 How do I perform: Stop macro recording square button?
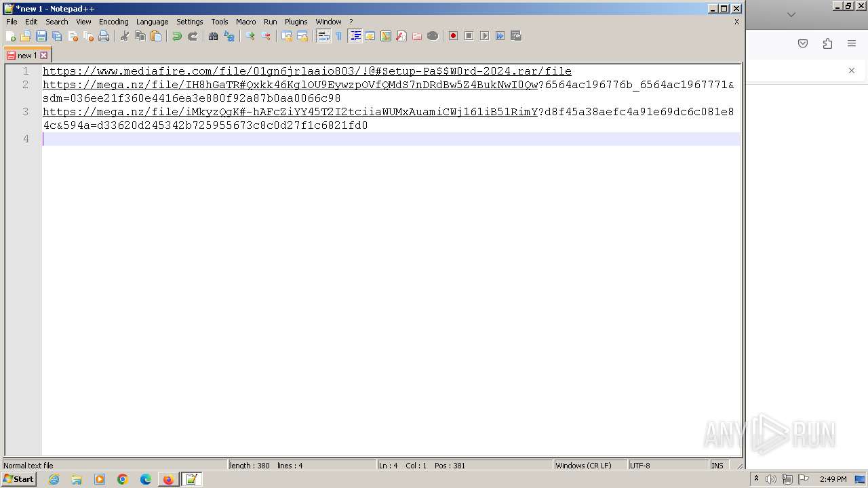469,36
